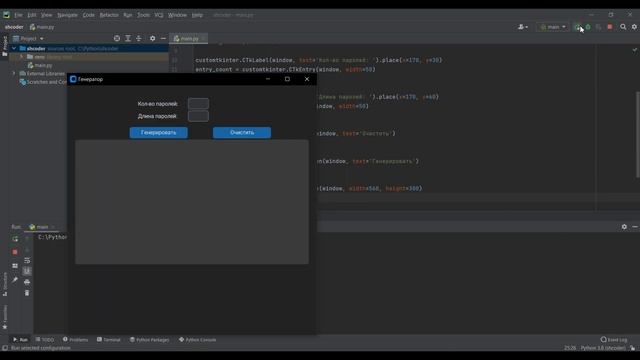Hide the Project panel with minus icon
Screen dimensions: 640x360
pyautogui.click(x=163, y=38)
